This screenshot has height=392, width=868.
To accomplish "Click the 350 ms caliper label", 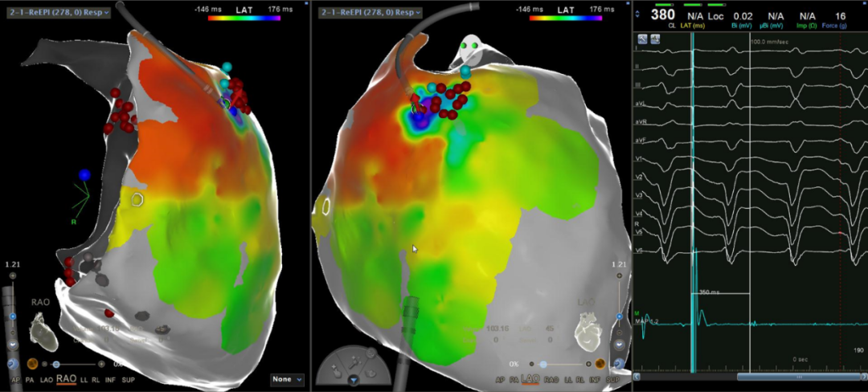I will [x=709, y=291].
